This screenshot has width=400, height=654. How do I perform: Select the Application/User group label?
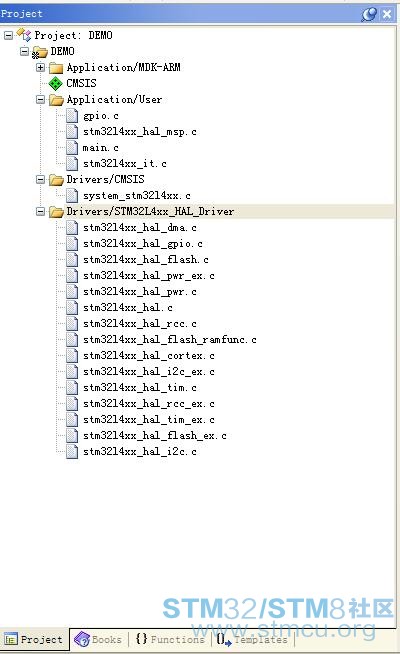(114, 99)
